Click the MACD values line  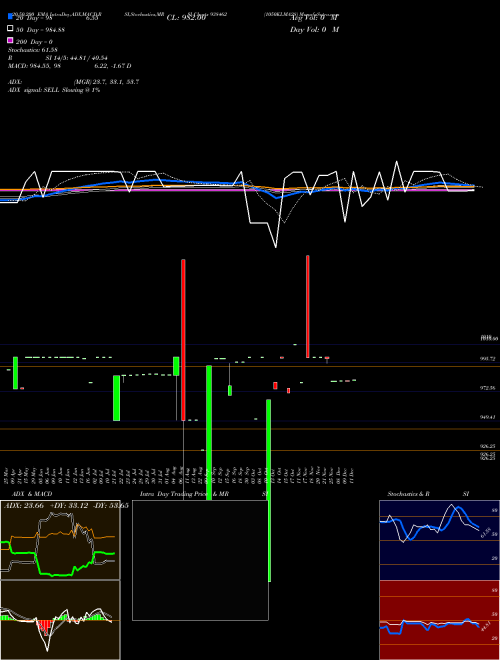click(69, 66)
